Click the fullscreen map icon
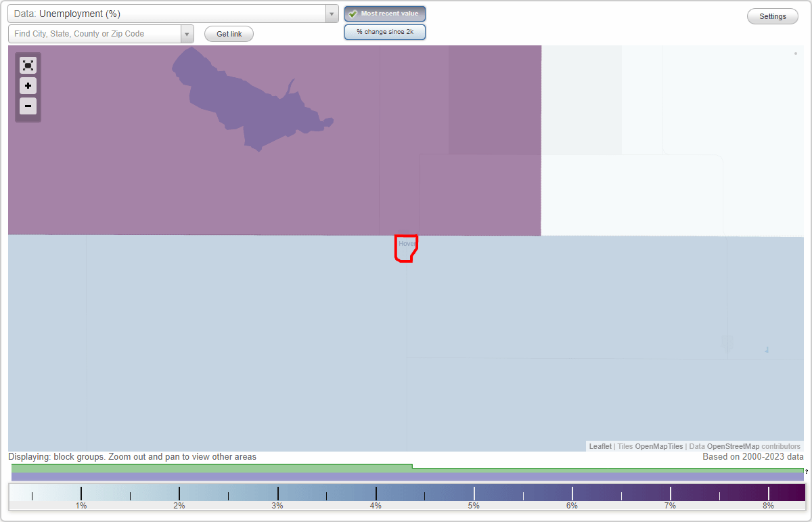Image resolution: width=812 pixels, height=522 pixels. (28, 66)
